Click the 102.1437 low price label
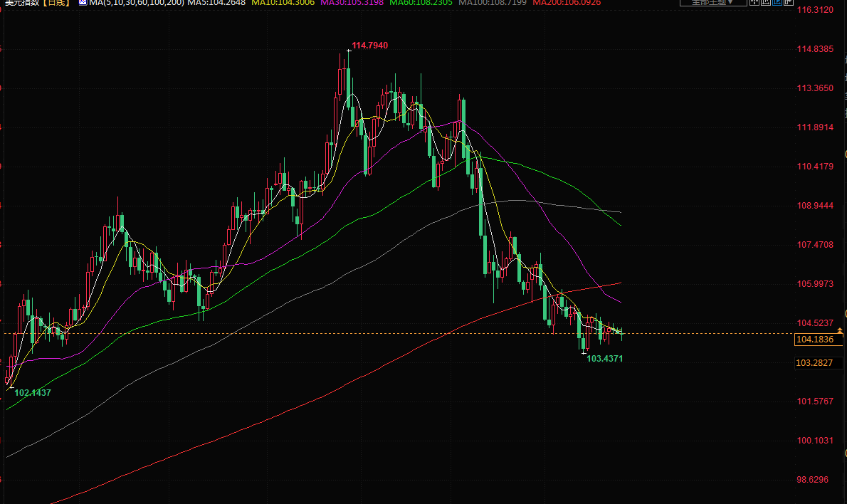 click(33, 393)
